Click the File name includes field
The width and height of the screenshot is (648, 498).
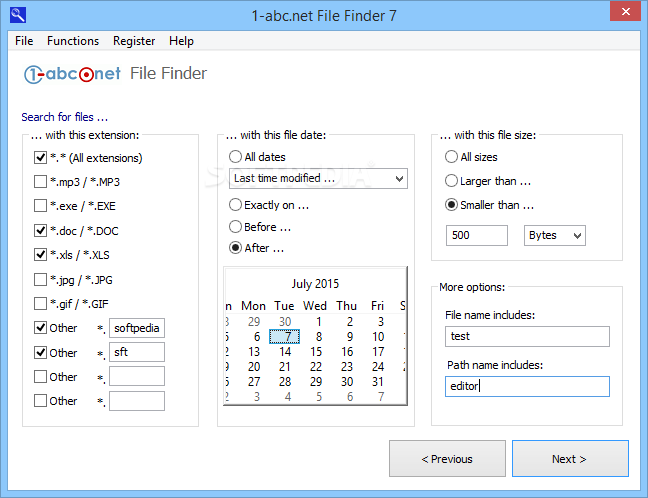[527, 336]
